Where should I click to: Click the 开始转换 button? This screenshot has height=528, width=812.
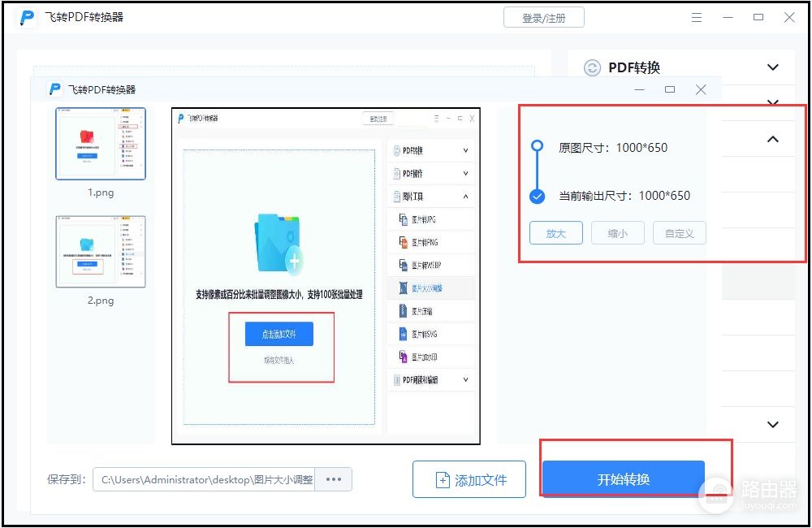point(624,478)
